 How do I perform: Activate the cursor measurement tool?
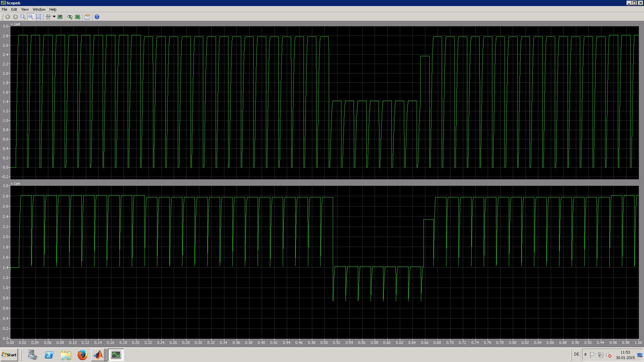click(48, 17)
